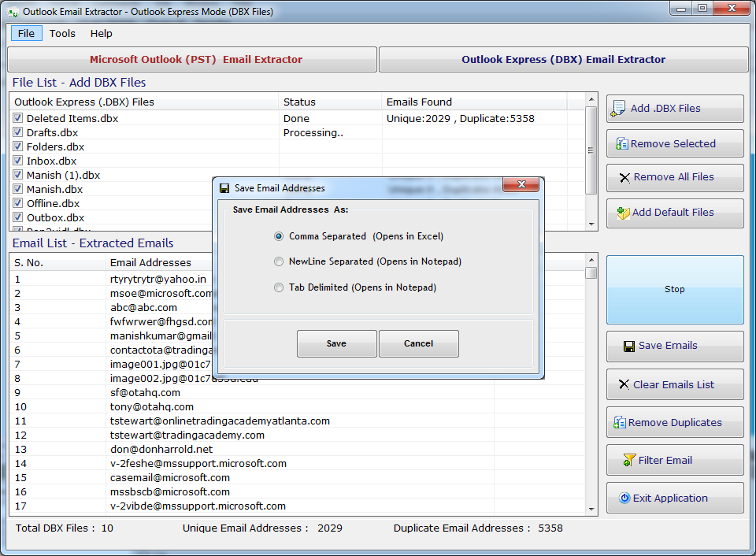Viewport: 756px width, 556px height.
Task: Close the Save Email Addresses dialog
Action: (521, 184)
